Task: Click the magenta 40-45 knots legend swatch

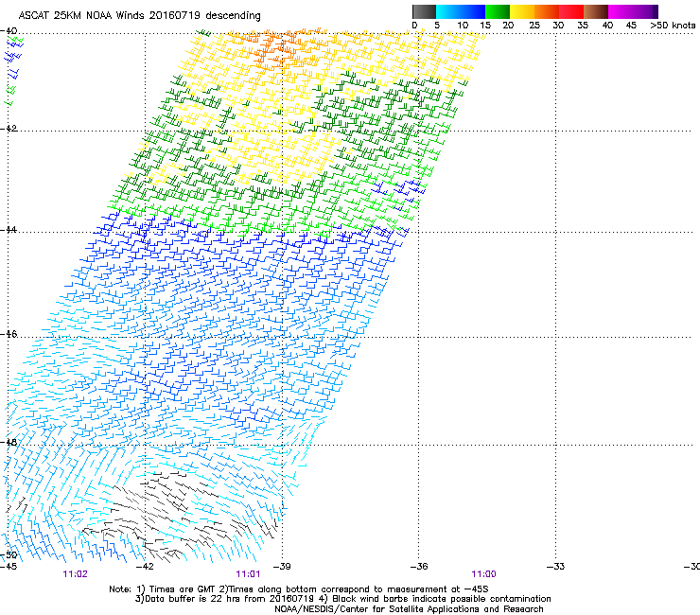Action: (621, 11)
